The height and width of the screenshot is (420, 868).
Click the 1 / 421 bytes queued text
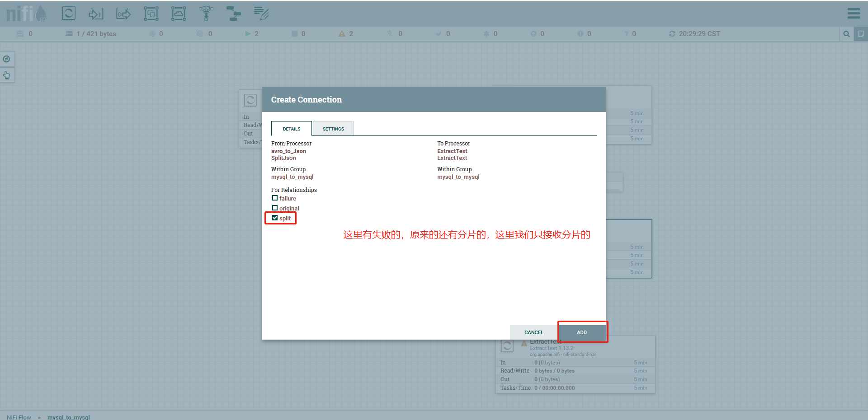coord(96,33)
